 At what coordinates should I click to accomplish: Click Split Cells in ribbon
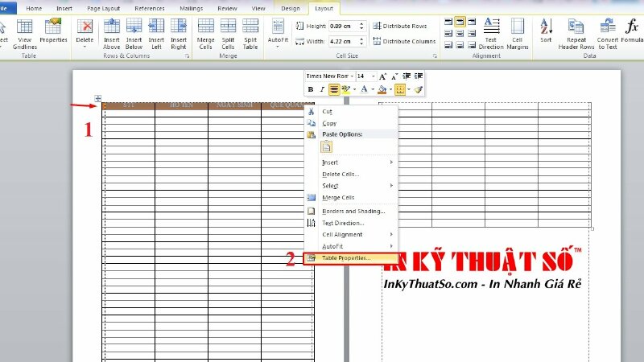coord(228,35)
